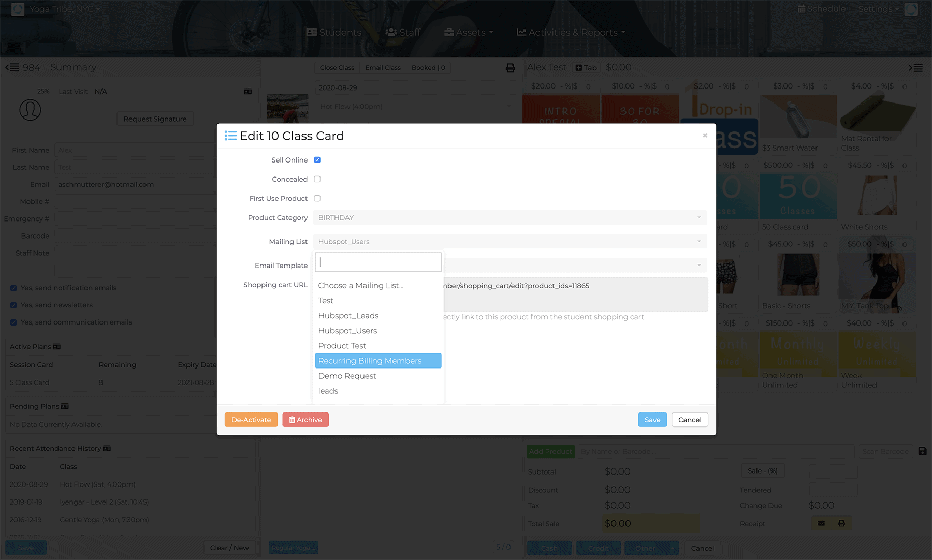Click the Scan Barcode field
The height and width of the screenshot is (560, 932).
click(885, 451)
